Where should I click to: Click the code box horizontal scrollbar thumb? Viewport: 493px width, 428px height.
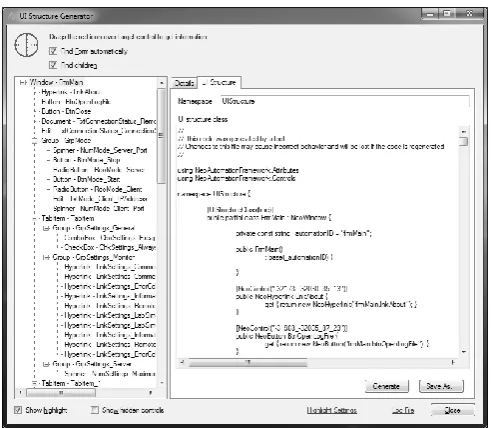pos(248,362)
